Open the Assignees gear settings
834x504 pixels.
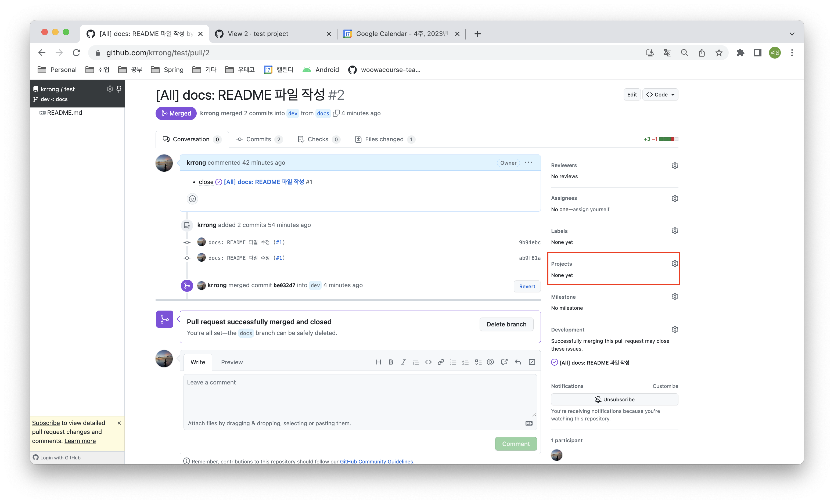coord(675,198)
